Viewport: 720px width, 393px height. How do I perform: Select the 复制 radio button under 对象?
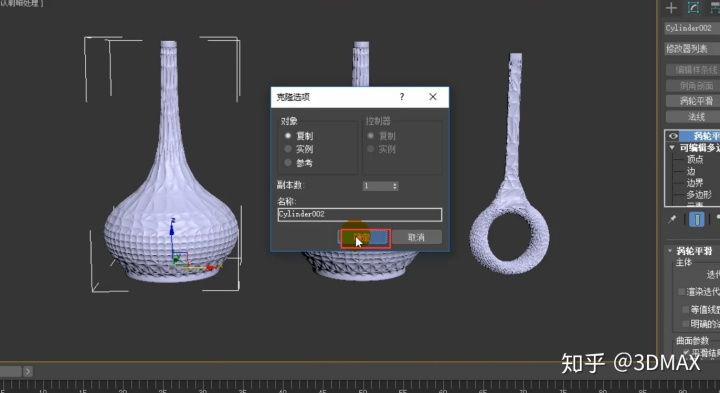click(x=288, y=136)
